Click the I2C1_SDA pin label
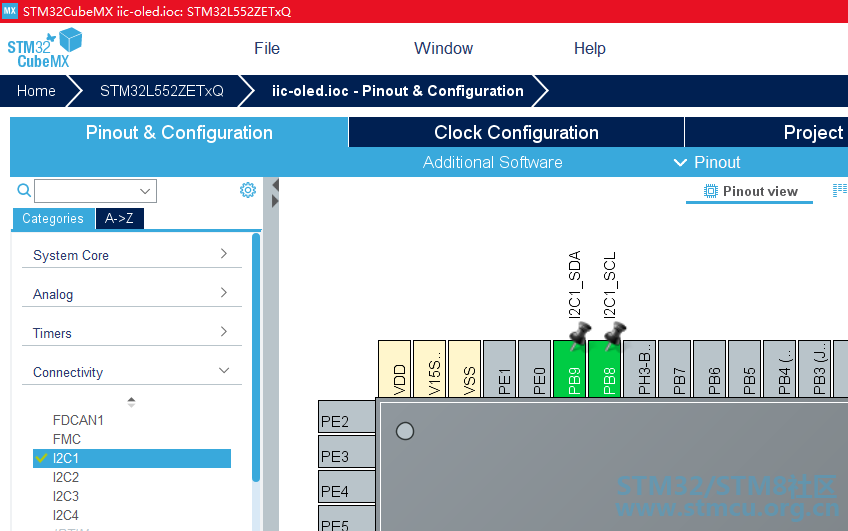The width and height of the screenshot is (848, 531). 574,284
